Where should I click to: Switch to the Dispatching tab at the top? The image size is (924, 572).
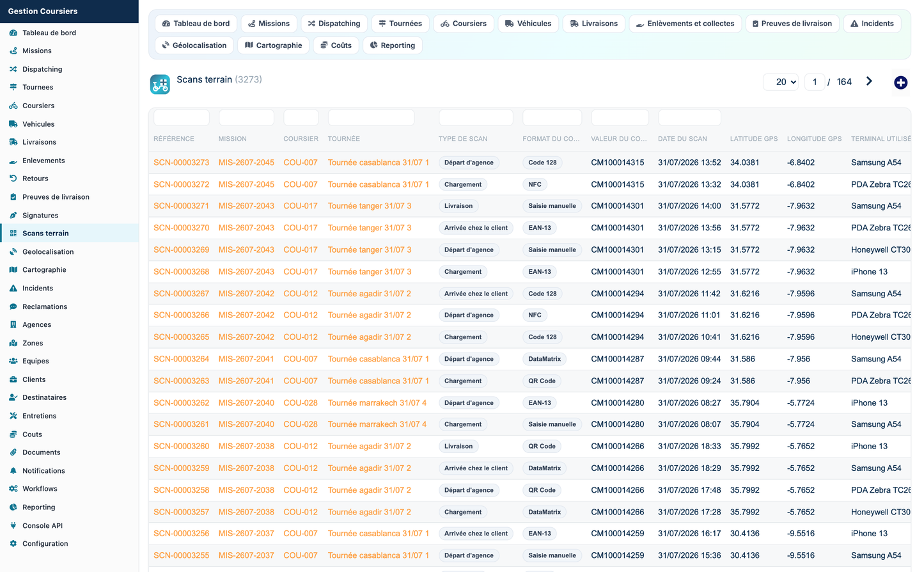[334, 24]
